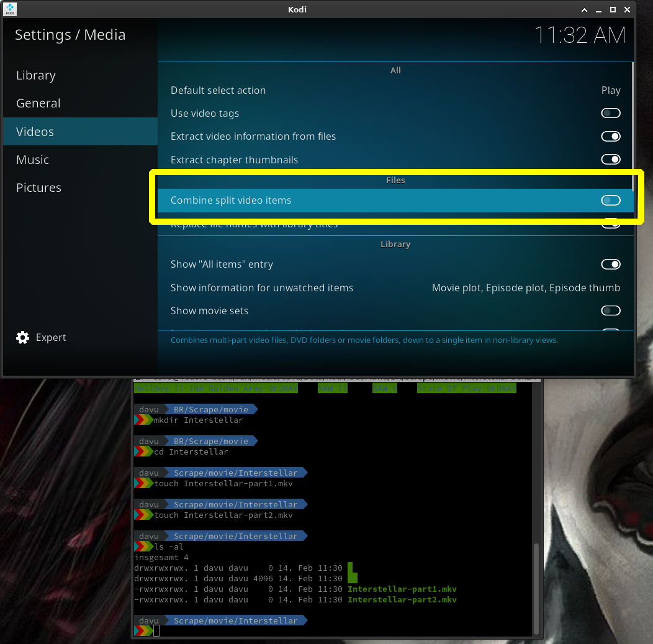Open the Pictures settings category
653x644 pixels.
pos(38,188)
